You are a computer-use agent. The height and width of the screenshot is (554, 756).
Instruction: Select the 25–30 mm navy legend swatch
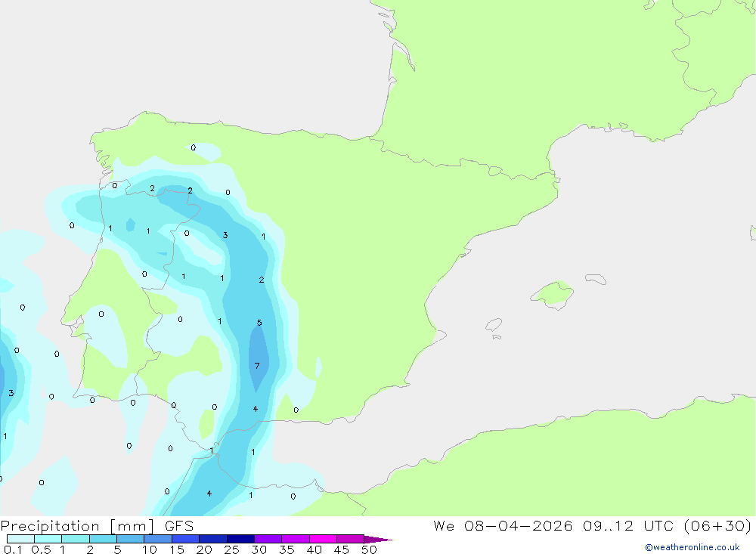pos(240,539)
